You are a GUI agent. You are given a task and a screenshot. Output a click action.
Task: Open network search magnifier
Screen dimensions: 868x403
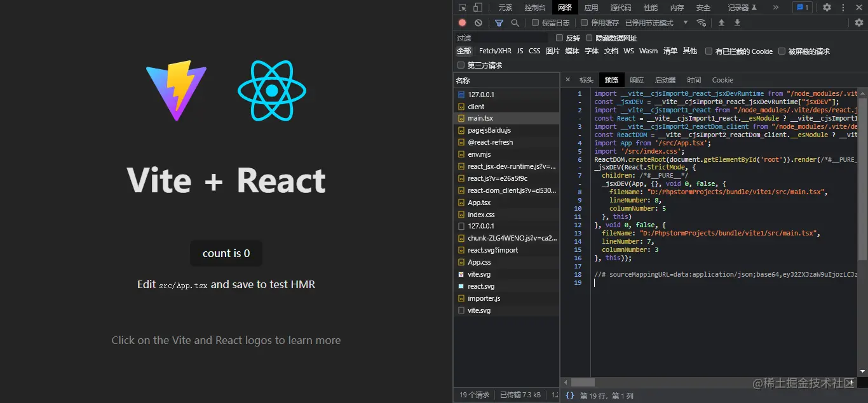[x=515, y=23]
